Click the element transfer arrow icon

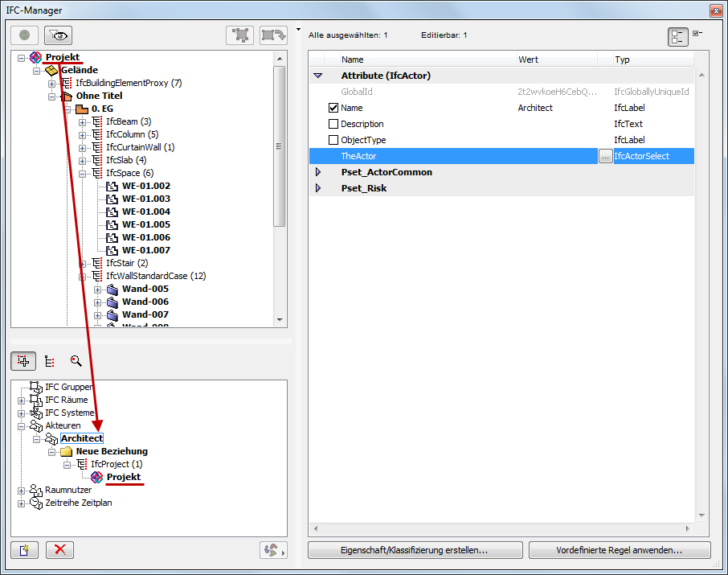273,35
